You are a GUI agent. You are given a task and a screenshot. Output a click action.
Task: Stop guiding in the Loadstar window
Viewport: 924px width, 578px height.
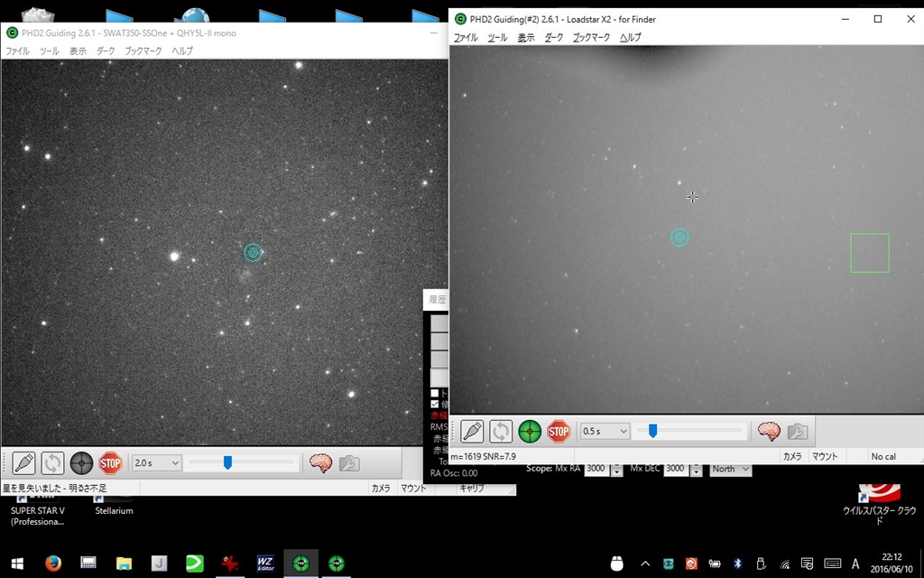(x=559, y=431)
